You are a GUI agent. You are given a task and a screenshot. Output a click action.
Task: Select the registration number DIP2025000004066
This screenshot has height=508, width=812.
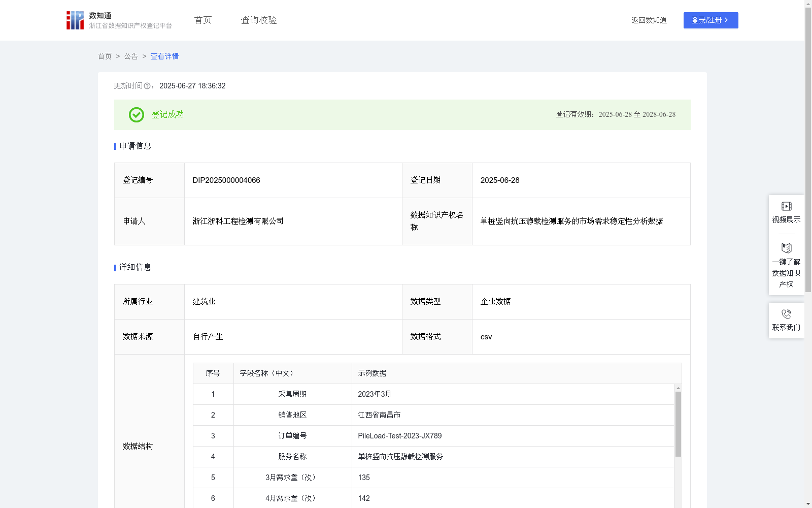click(x=226, y=180)
